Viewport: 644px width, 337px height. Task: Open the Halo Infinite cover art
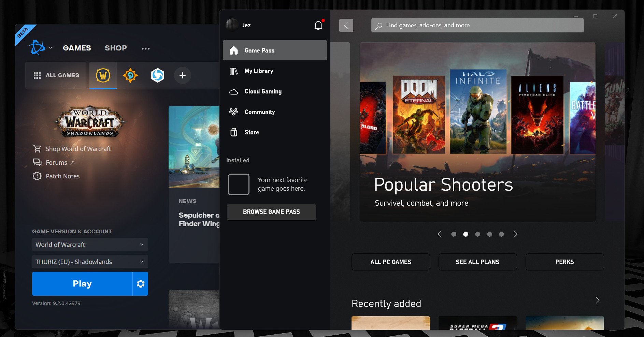478,112
